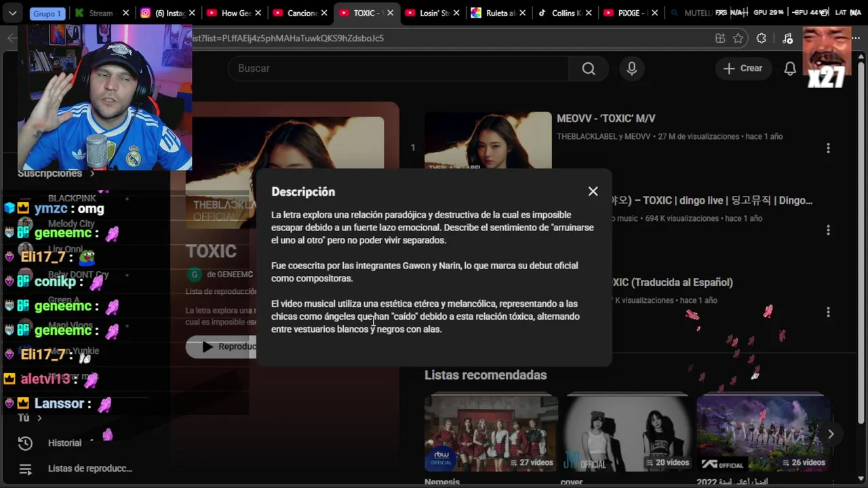
Task: Click the address bar URL text
Action: [288, 39]
